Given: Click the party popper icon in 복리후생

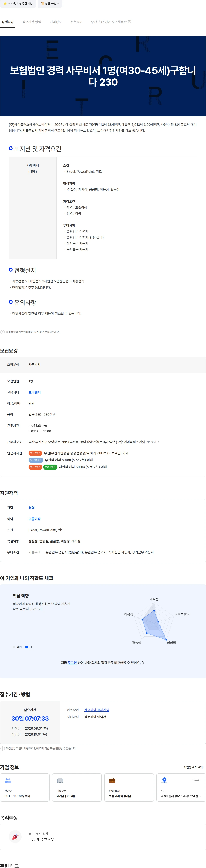Looking at the screenshot, I should click(x=15, y=836).
